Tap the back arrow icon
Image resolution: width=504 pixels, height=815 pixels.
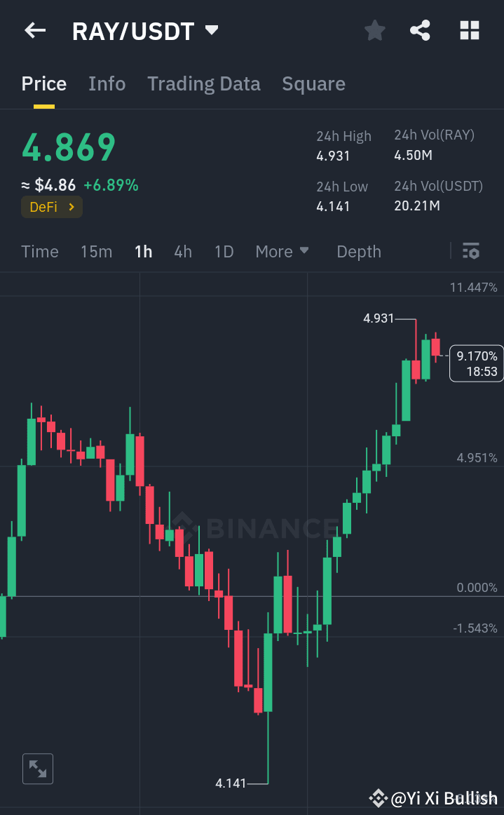(x=34, y=30)
